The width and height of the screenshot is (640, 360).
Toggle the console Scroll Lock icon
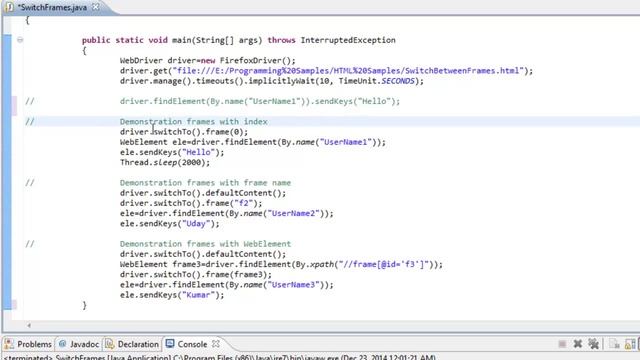coord(630,344)
